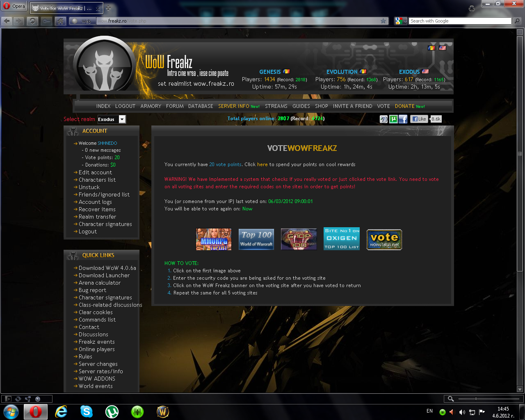The height and width of the screenshot is (420, 525).
Task: Open INVITE A FRIEND navigation item
Action: 353,106
